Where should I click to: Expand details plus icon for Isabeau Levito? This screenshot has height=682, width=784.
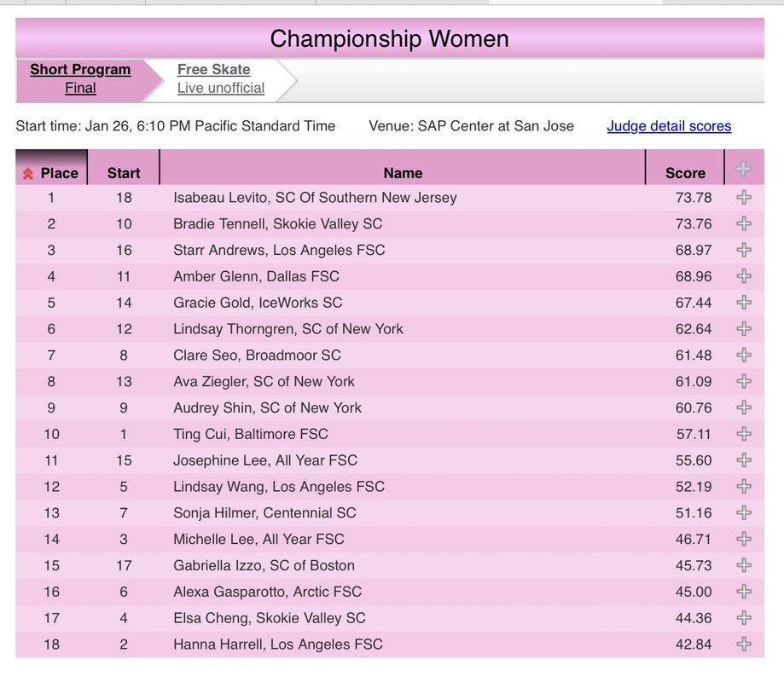(x=743, y=198)
